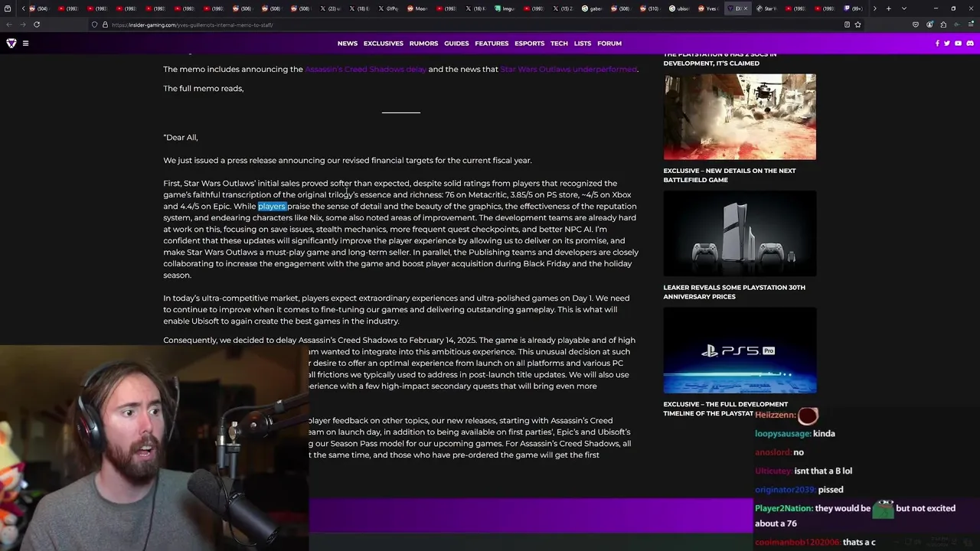The width and height of the screenshot is (980, 551).
Task: Click chat username originator2039
Action: click(x=784, y=490)
